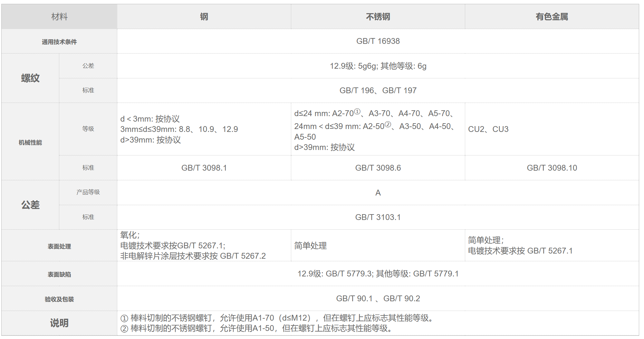Click the 机械性能 row group label

(30, 142)
